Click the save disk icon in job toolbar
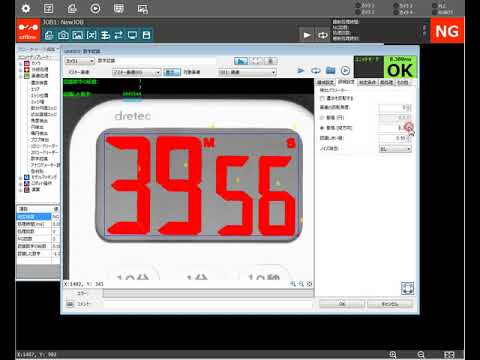This screenshot has width=480, height=360. [146, 35]
